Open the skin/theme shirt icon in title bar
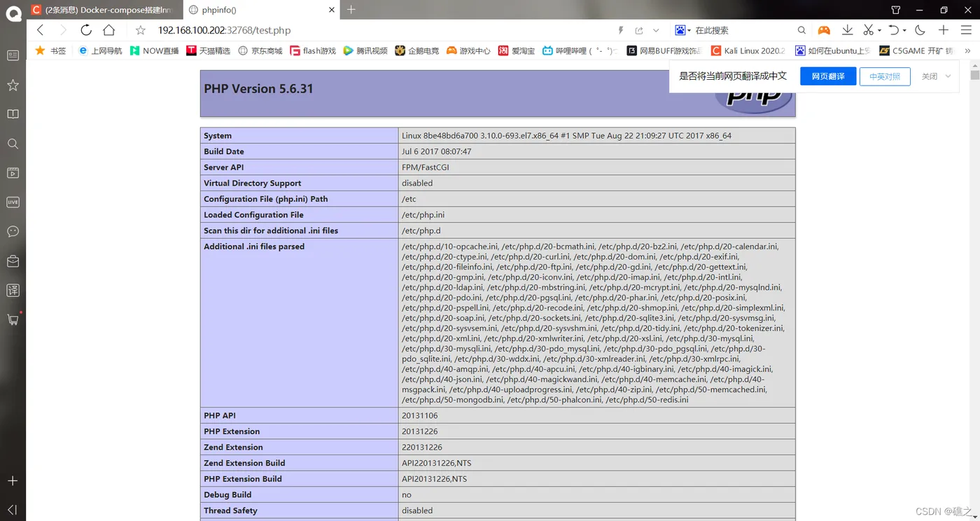980x521 pixels. pyautogui.click(x=896, y=10)
